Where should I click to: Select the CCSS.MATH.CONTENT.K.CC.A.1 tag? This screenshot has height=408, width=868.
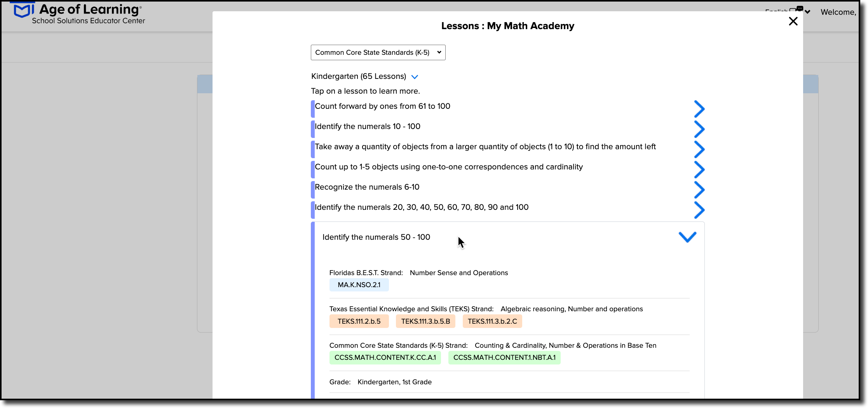click(385, 357)
